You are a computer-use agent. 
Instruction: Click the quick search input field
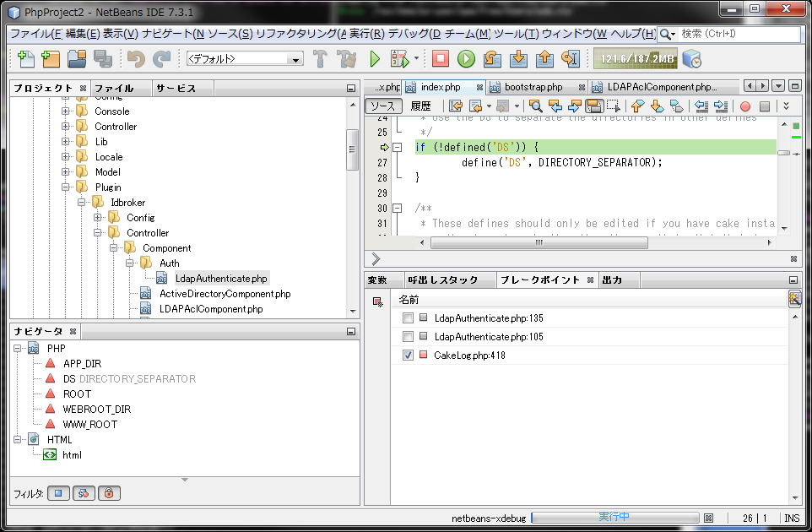739,34
